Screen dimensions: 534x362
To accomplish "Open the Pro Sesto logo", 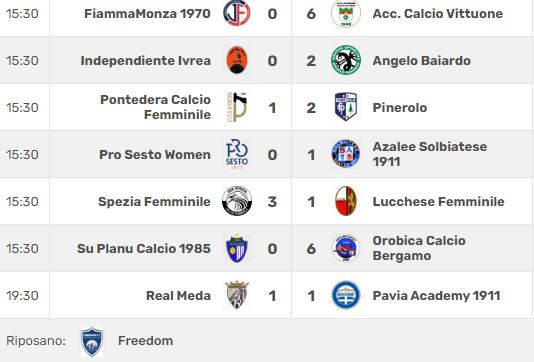I will (237, 154).
